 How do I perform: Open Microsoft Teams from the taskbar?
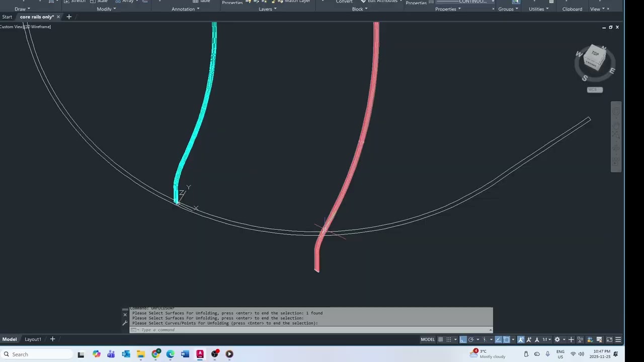tap(111, 354)
